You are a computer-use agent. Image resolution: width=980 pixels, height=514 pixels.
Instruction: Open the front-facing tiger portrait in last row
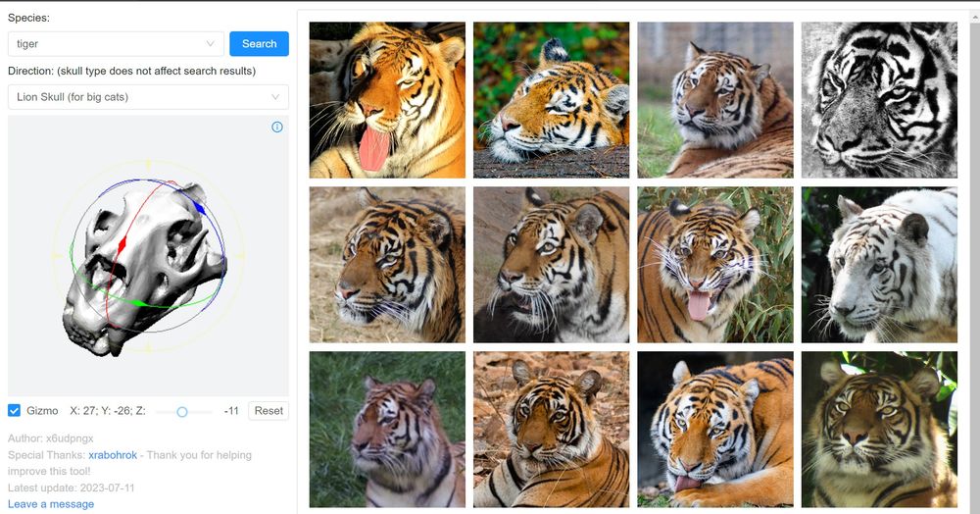tap(879, 429)
